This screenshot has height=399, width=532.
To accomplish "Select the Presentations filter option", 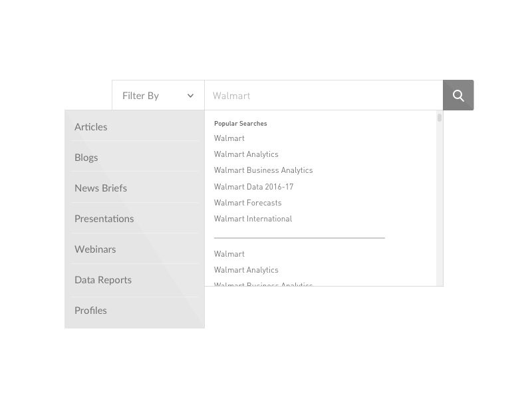I will coord(135,218).
